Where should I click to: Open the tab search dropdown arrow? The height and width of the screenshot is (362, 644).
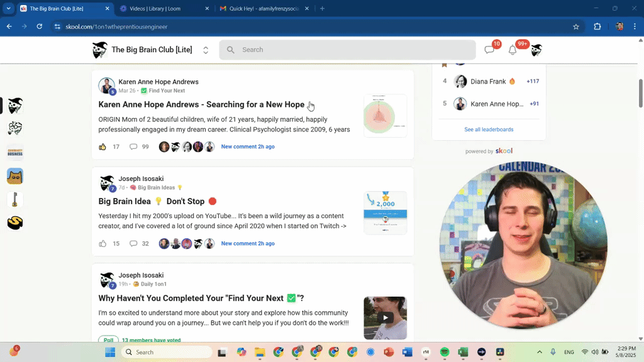coord(9,8)
